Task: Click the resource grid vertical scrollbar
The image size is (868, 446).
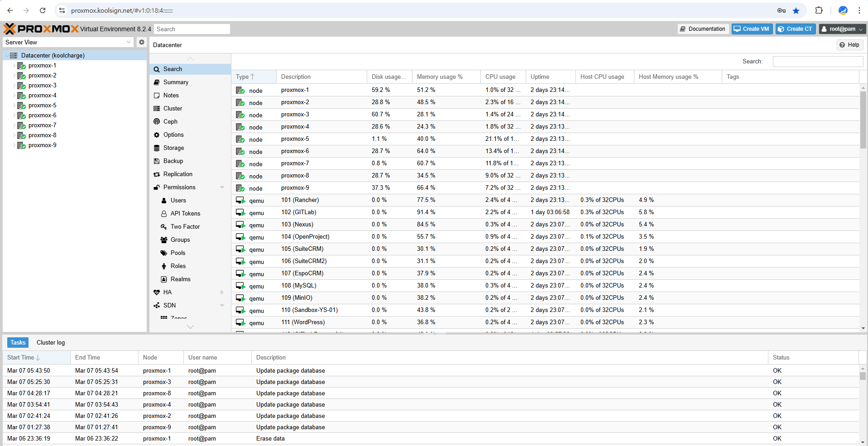Action: point(863,120)
